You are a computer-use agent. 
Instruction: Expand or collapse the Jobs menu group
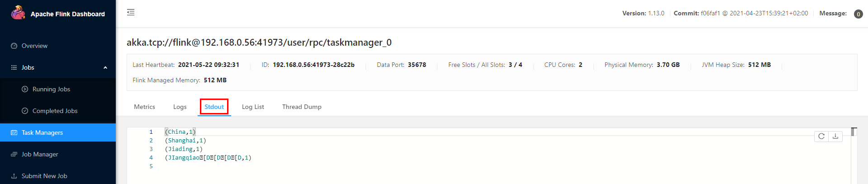click(58, 67)
